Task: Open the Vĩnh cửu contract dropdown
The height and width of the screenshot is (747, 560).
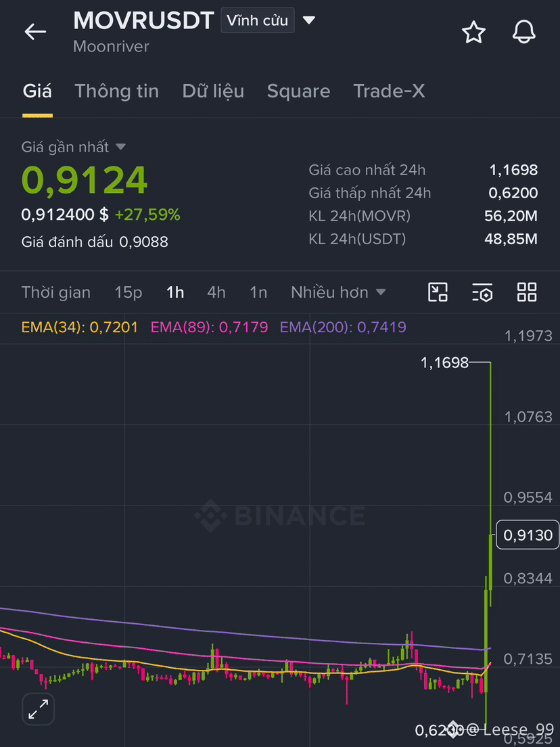Action: coord(257,20)
